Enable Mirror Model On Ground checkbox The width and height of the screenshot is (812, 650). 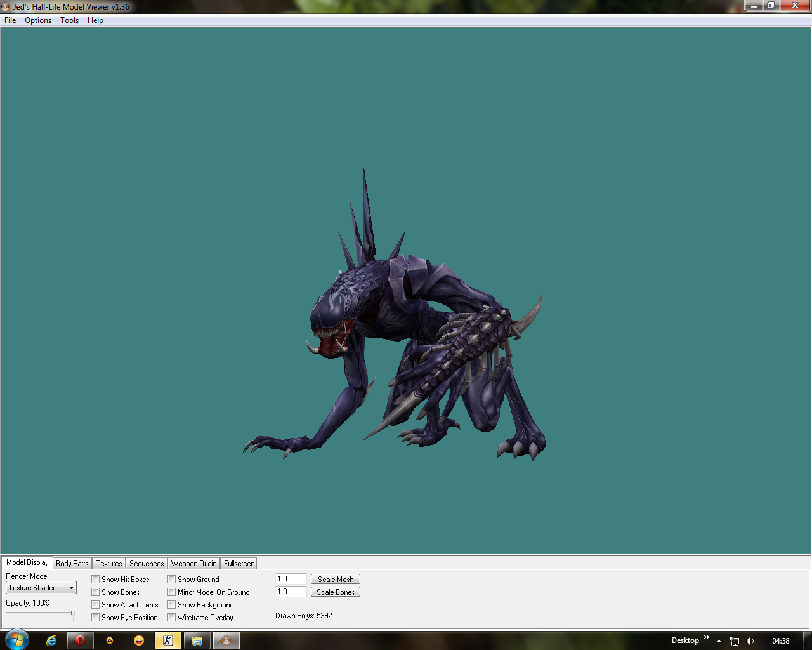tap(172, 592)
